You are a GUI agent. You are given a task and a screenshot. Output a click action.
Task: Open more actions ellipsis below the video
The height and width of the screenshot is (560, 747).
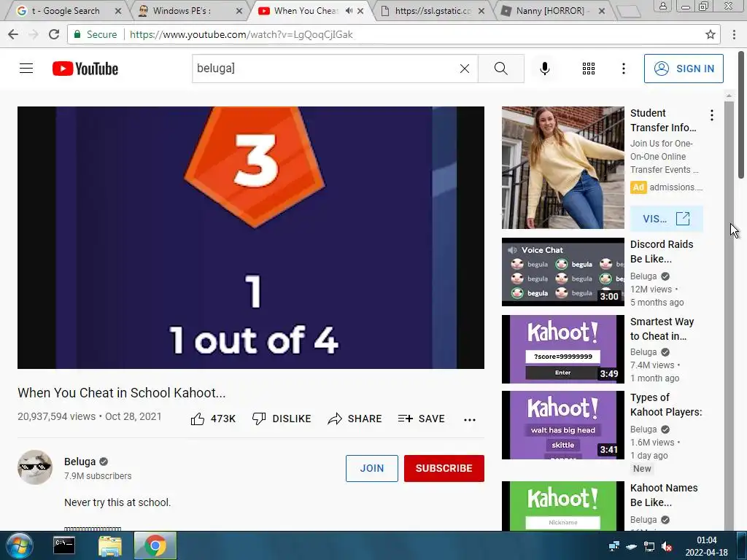(x=469, y=419)
